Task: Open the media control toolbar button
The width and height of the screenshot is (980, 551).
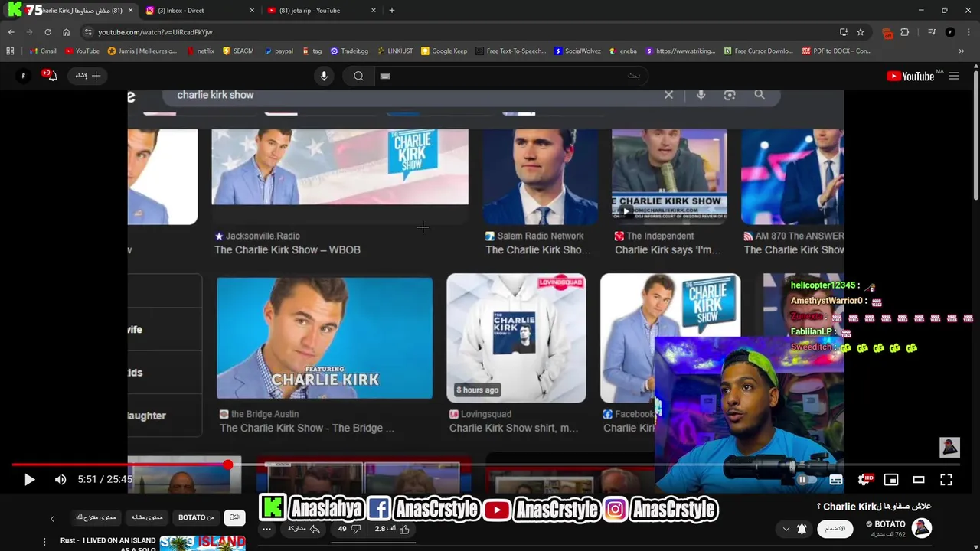Action: (x=932, y=32)
